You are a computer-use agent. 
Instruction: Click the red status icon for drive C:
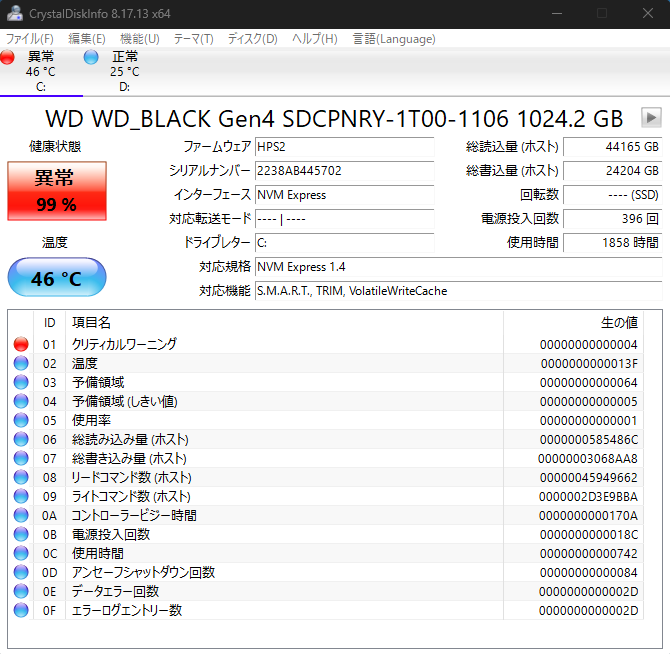pyautogui.click(x=7, y=57)
